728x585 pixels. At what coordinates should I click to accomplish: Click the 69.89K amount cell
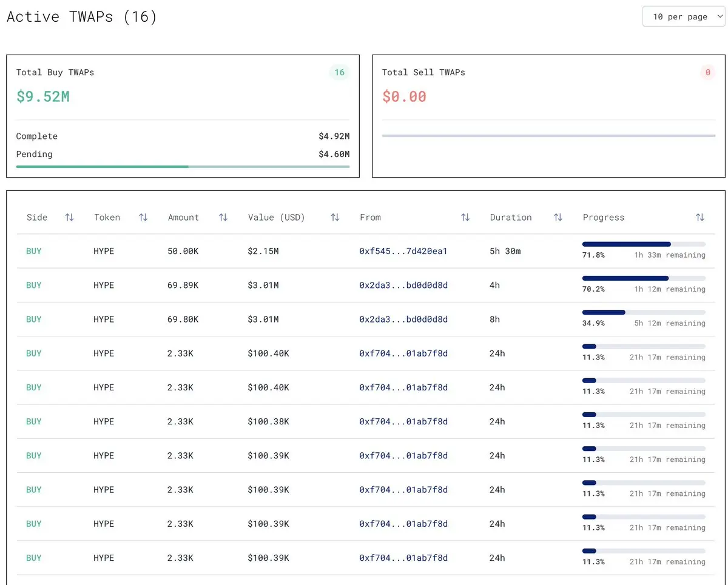[183, 285]
